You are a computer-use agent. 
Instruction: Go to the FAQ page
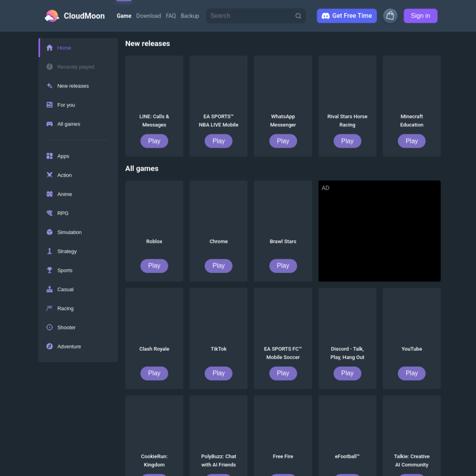171,16
